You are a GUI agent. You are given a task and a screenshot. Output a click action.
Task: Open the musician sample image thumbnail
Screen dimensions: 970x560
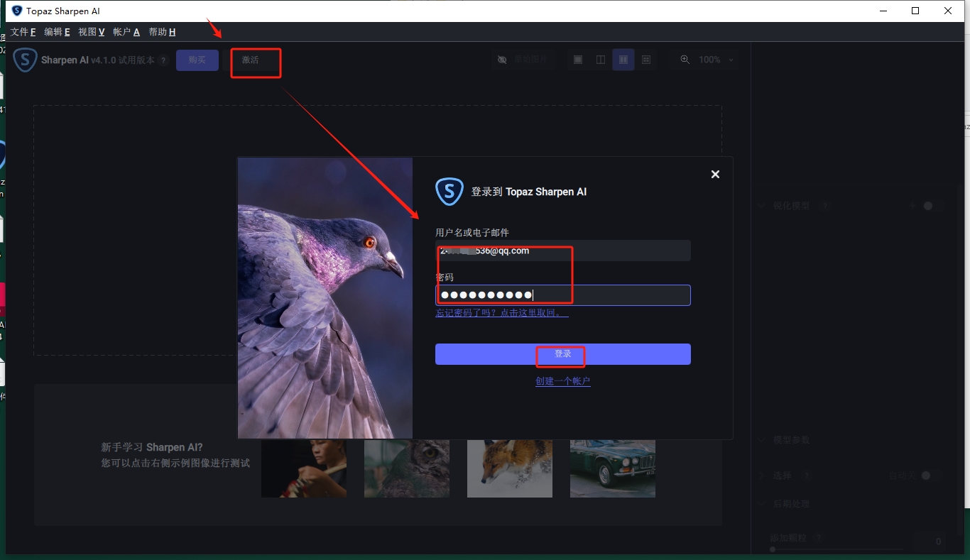304,468
